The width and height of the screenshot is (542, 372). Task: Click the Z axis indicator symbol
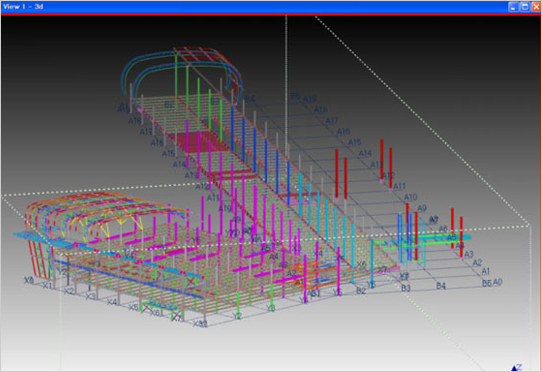coord(516,368)
